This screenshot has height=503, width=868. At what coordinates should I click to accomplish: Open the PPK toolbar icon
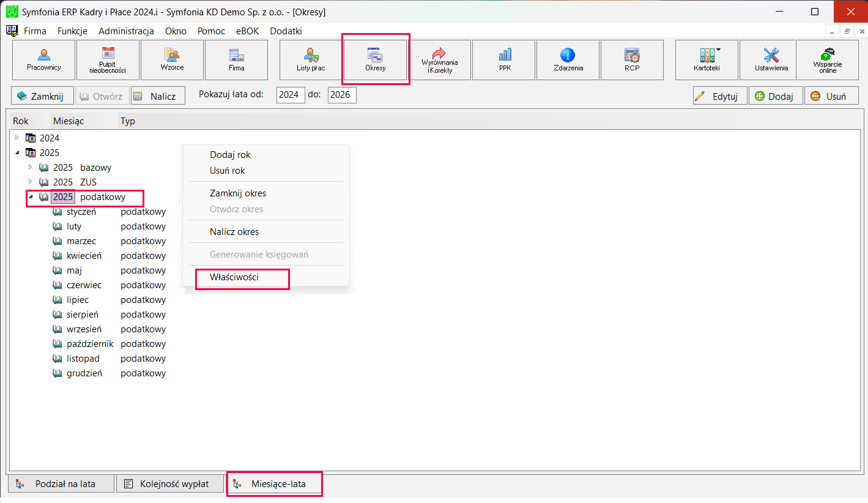(503, 60)
